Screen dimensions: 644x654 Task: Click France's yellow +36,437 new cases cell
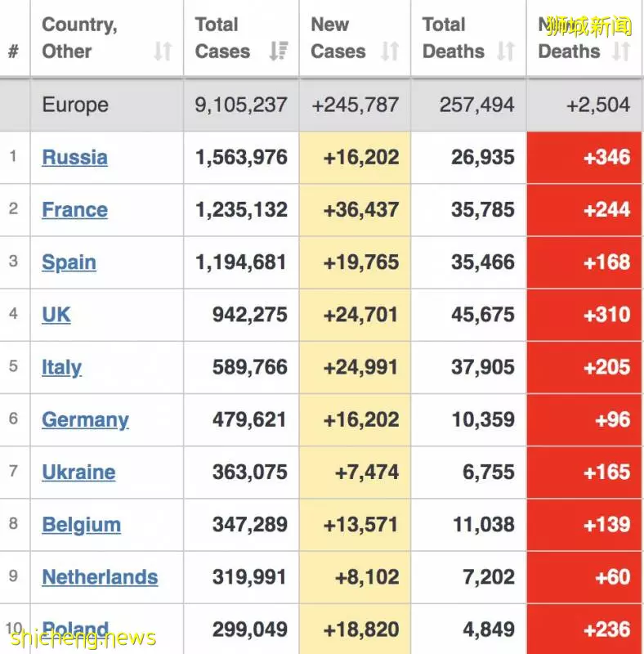(355, 210)
